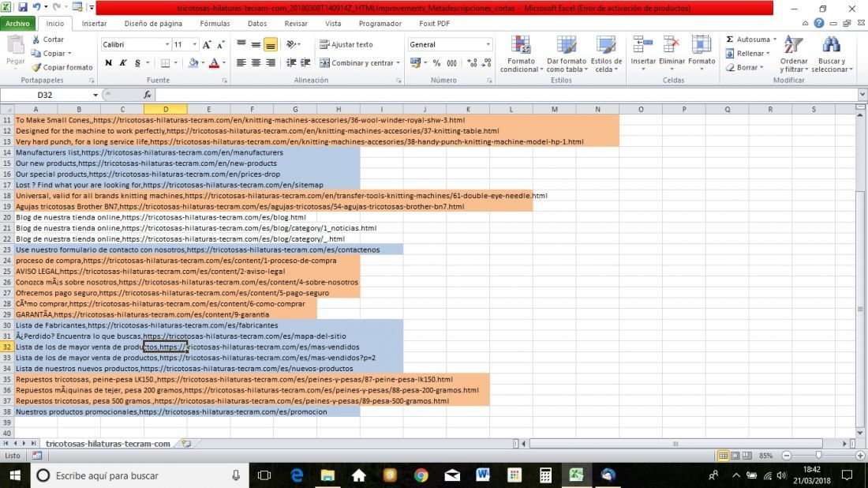This screenshot has width=868, height=488.
Task: Open the font size 11 dropdown
Action: pyautogui.click(x=194, y=44)
